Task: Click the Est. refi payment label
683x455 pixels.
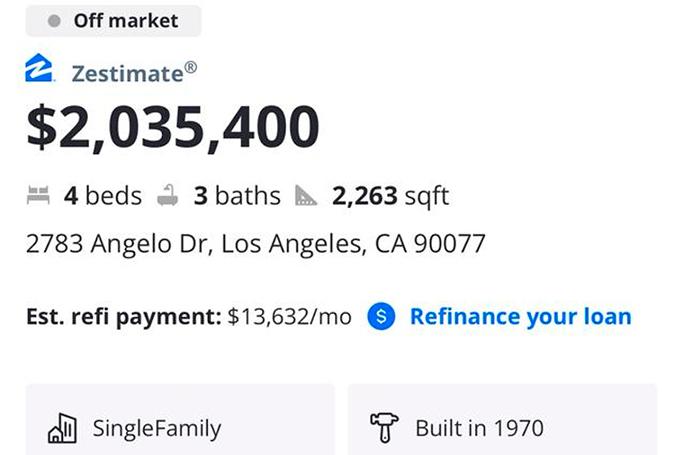Action: [124, 317]
